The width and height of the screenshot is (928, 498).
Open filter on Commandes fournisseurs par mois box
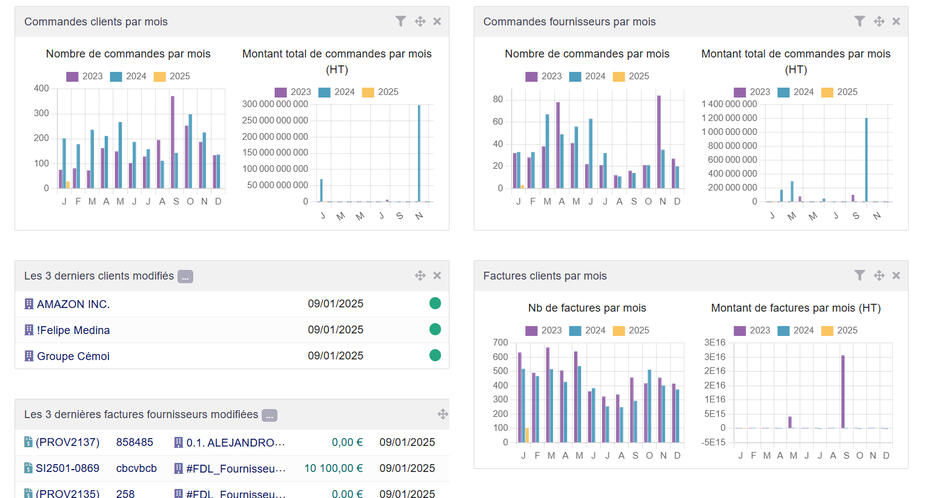[859, 21]
